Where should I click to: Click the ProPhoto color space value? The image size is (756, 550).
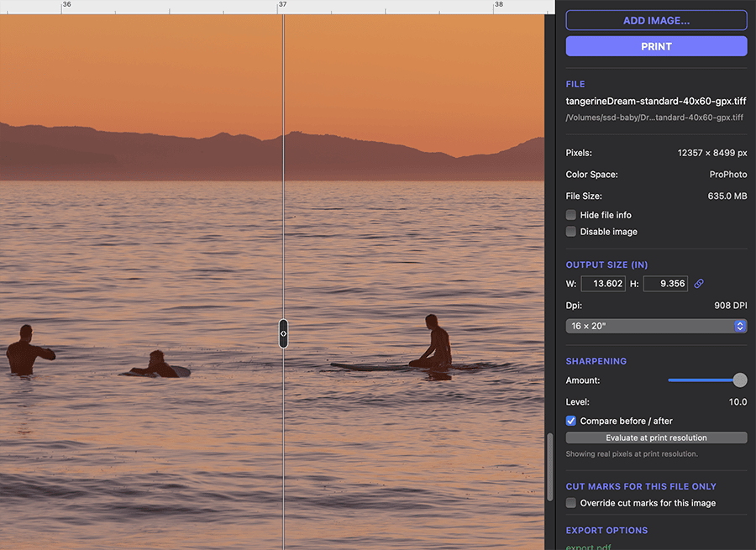[728, 175]
